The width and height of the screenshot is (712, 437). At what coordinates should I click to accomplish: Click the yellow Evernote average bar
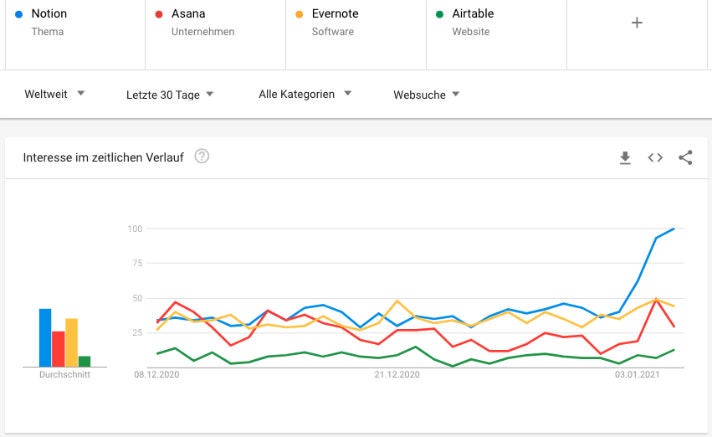click(71, 342)
